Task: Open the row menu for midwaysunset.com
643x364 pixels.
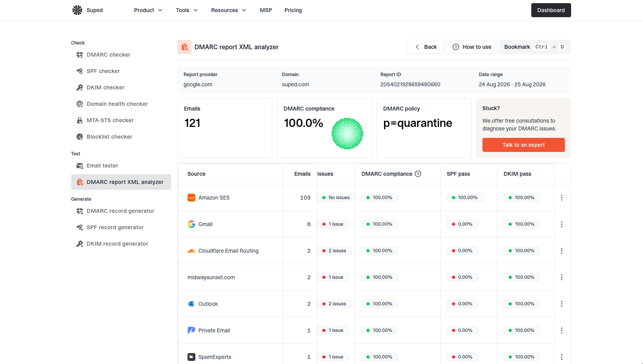Action: pos(562,277)
